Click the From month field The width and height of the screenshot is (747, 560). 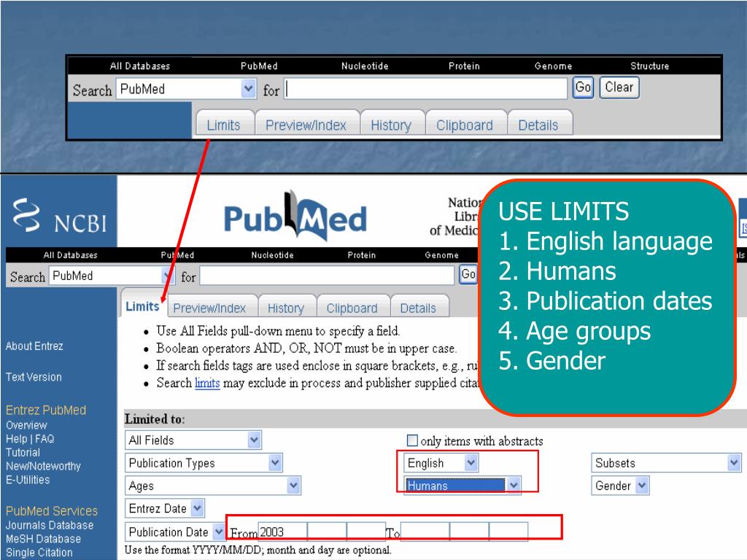click(327, 532)
